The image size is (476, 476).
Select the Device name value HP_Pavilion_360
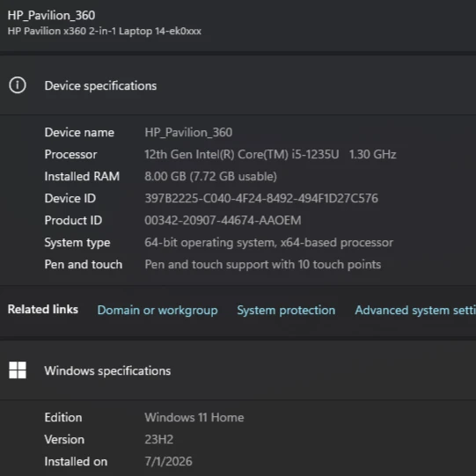pyautogui.click(x=188, y=132)
